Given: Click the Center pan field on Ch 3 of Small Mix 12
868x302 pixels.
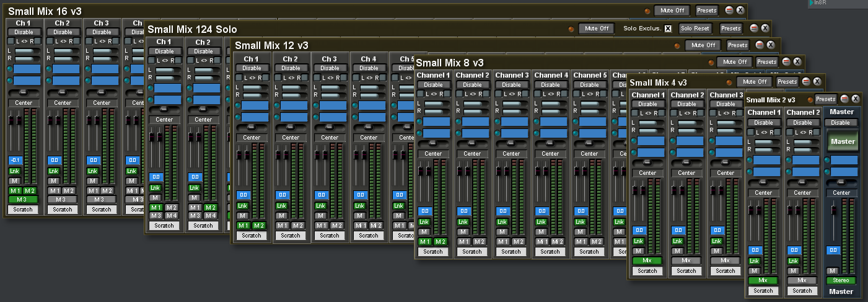Looking at the screenshot, I should [x=330, y=138].
